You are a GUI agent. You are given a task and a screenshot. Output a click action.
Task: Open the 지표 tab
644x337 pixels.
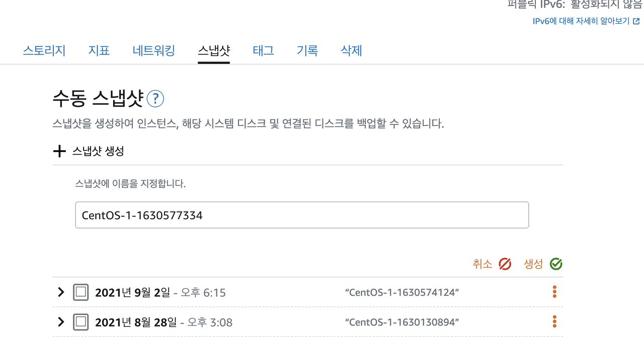pyautogui.click(x=99, y=50)
